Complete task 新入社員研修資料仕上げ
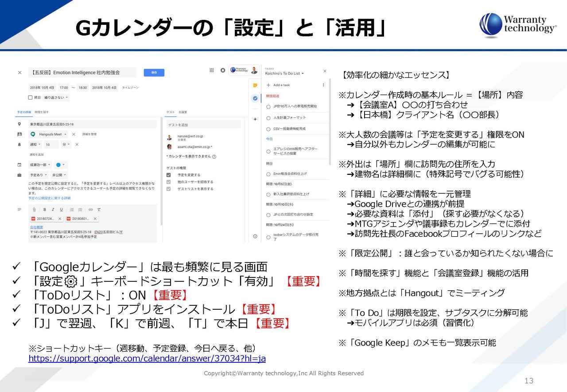Screen dimensions: 567x392 (x=268, y=194)
